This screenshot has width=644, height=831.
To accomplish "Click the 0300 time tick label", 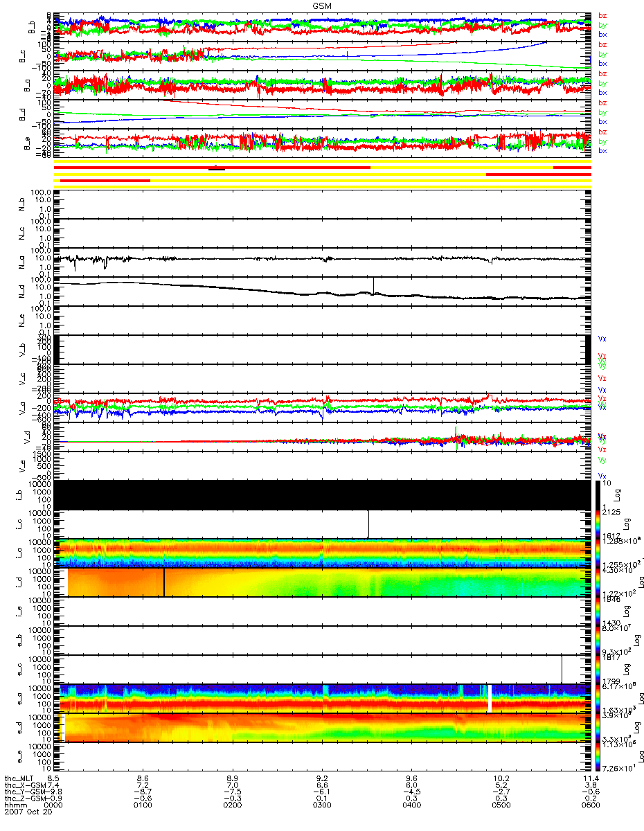I will (323, 805).
